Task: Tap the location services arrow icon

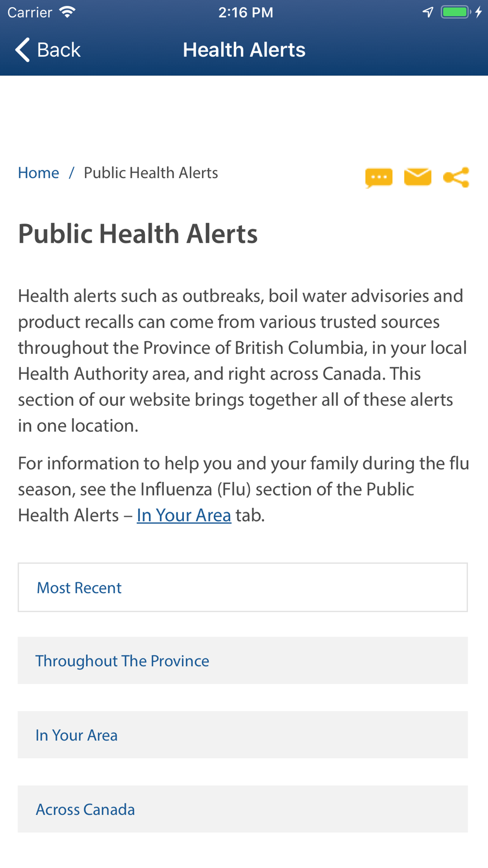Action: pos(428,12)
